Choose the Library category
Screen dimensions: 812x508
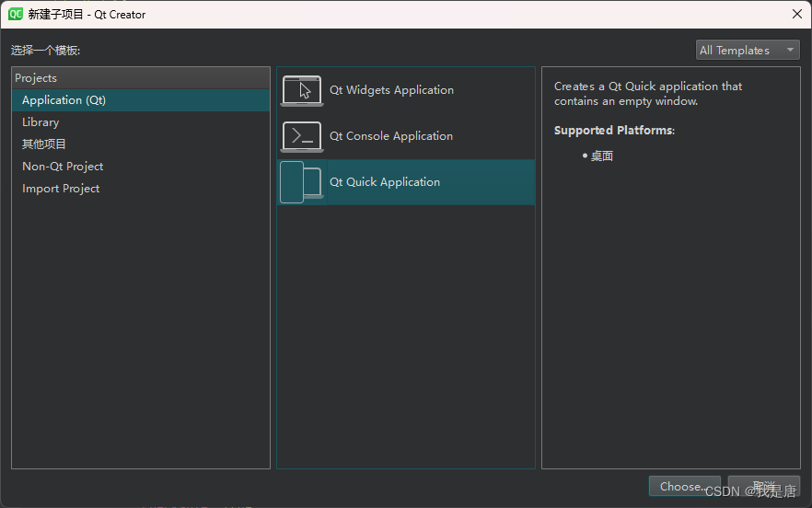tap(140, 122)
